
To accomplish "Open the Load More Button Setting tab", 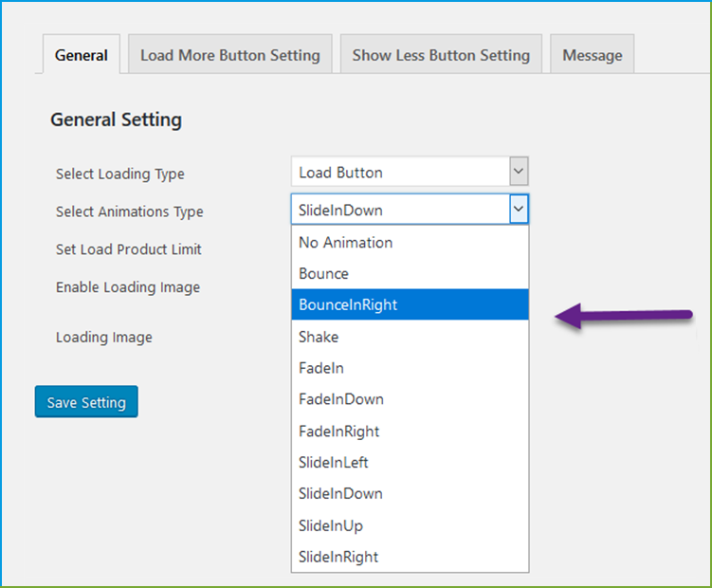I will click(229, 55).
